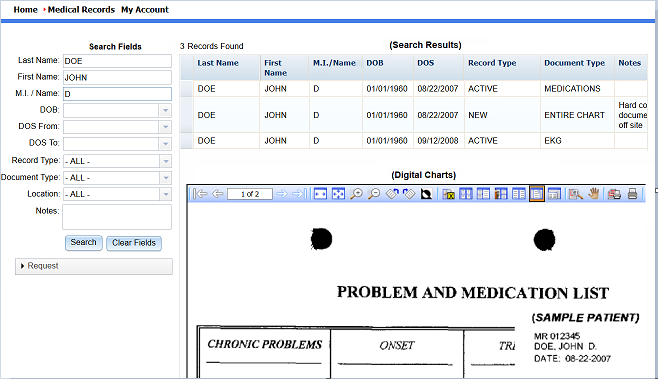Select the layout icon with top header pane

(x=554, y=193)
